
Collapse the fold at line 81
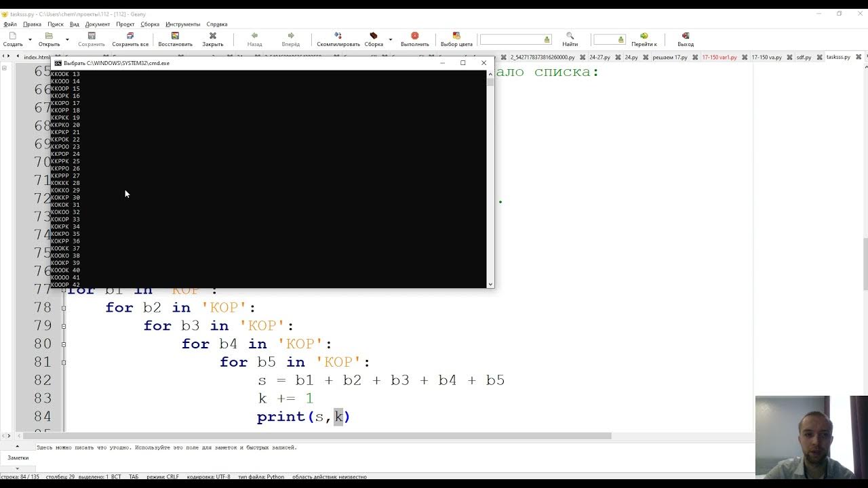click(x=64, y=363)
